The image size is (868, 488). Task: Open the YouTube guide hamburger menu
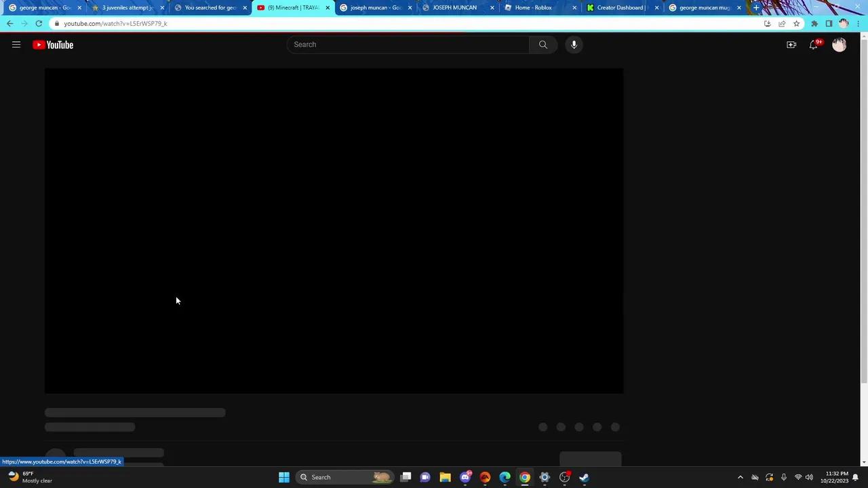16,45
